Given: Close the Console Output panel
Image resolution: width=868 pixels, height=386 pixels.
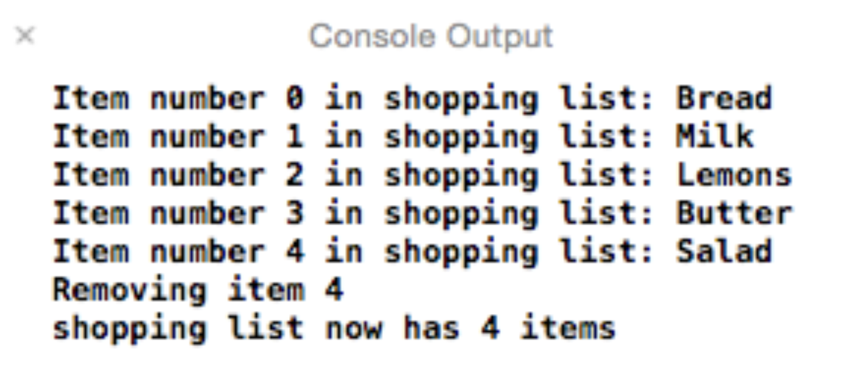Looking at the screenshot, I should coord(25,35).
